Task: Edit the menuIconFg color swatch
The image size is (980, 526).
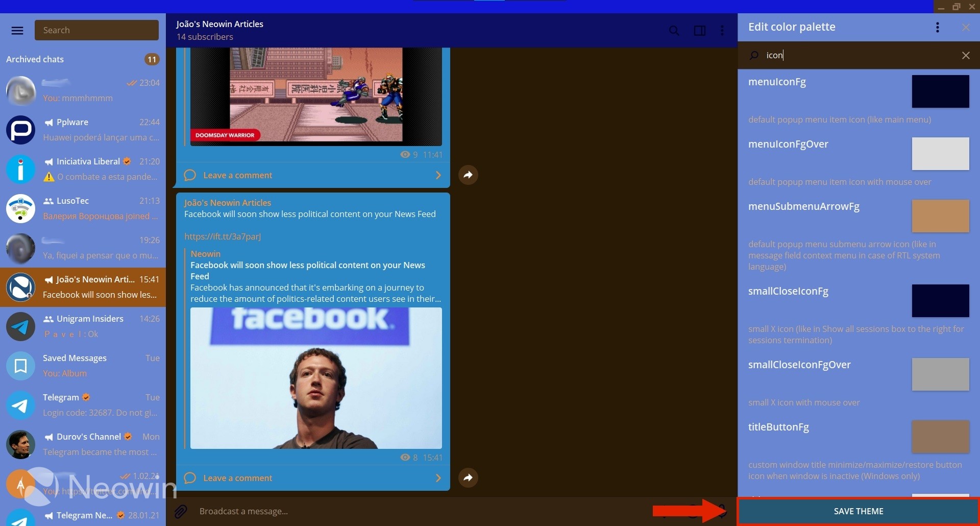Action: (940, 91)
